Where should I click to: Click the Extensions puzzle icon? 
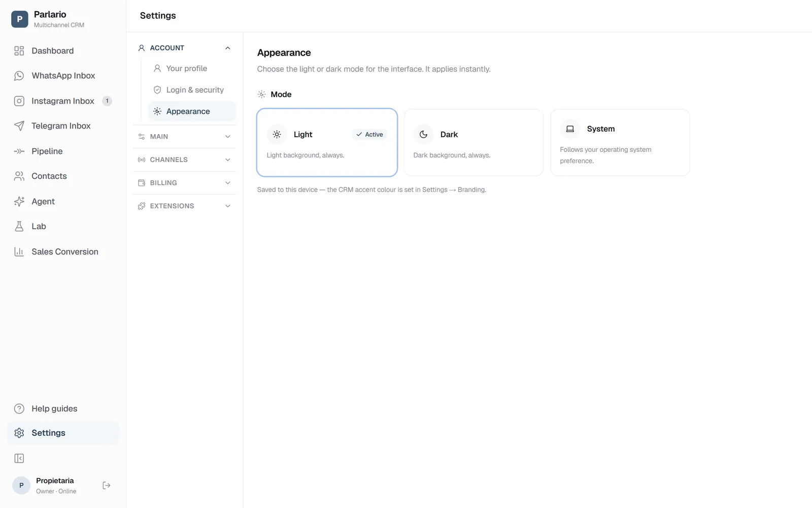[x=142, y=206]
